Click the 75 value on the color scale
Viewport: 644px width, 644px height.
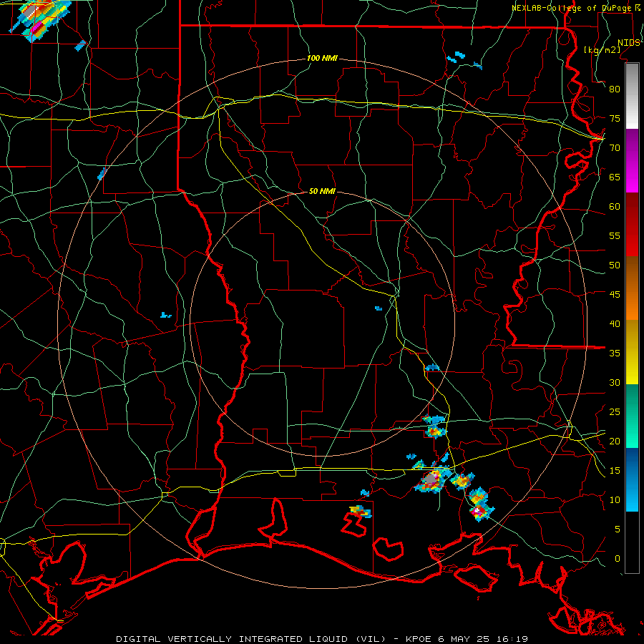click(x=615, y=118)
